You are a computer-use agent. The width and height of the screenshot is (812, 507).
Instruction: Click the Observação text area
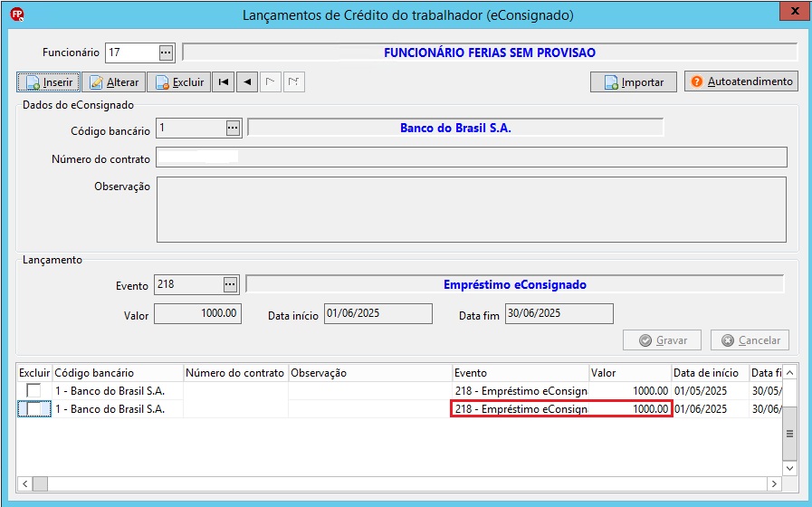pos(472,210)
